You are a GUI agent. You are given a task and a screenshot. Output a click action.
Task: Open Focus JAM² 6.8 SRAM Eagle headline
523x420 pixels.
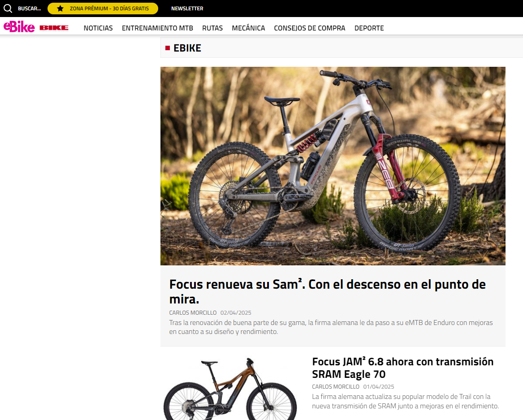tap(402, 368)
